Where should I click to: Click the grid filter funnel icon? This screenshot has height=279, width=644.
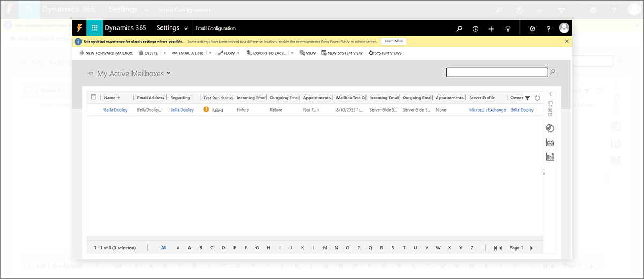(x=528, y=98)
